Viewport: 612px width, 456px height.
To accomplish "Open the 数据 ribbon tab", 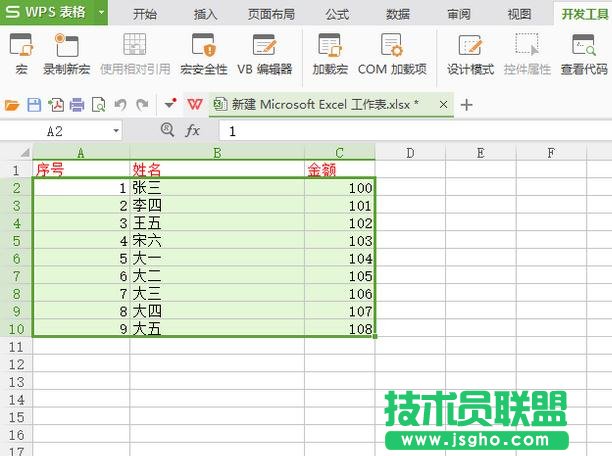I will (x=397, y=14).
